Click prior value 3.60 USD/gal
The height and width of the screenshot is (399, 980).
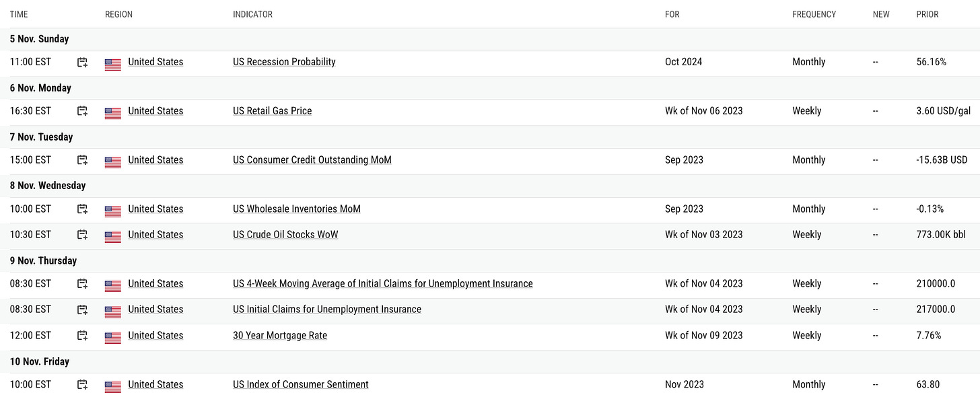[944, 111]
